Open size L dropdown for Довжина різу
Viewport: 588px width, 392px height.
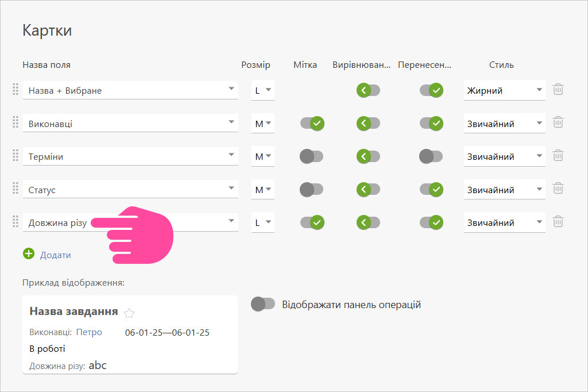[263, 222]
